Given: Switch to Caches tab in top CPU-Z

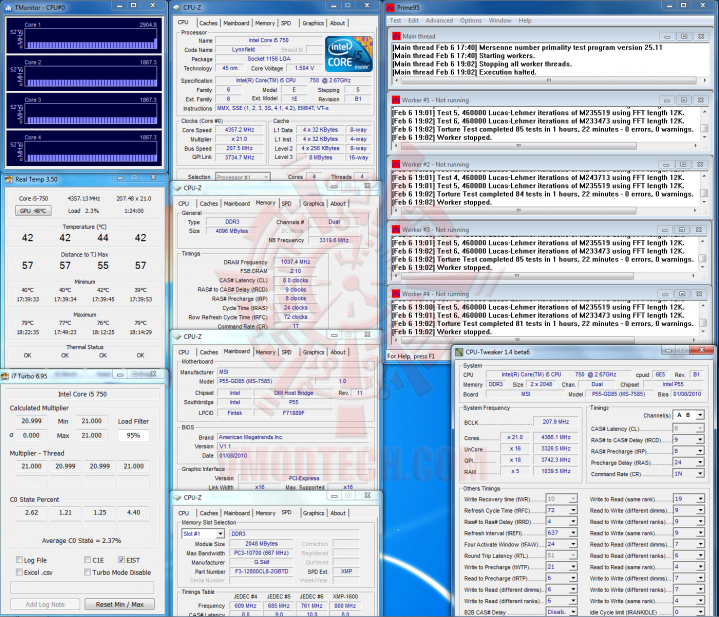Looking at the screenshot, I should coord(208,23).
